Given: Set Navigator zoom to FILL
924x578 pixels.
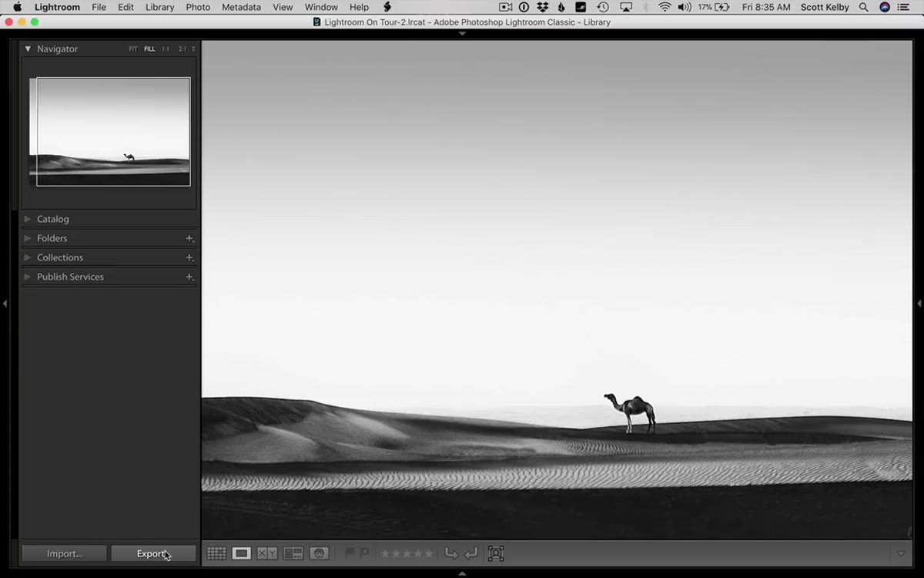Looking at the screenshot, I should 149,49.
